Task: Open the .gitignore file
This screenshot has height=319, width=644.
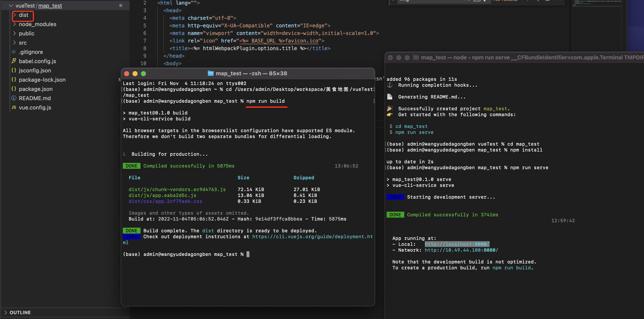Action: coord(31,52)
